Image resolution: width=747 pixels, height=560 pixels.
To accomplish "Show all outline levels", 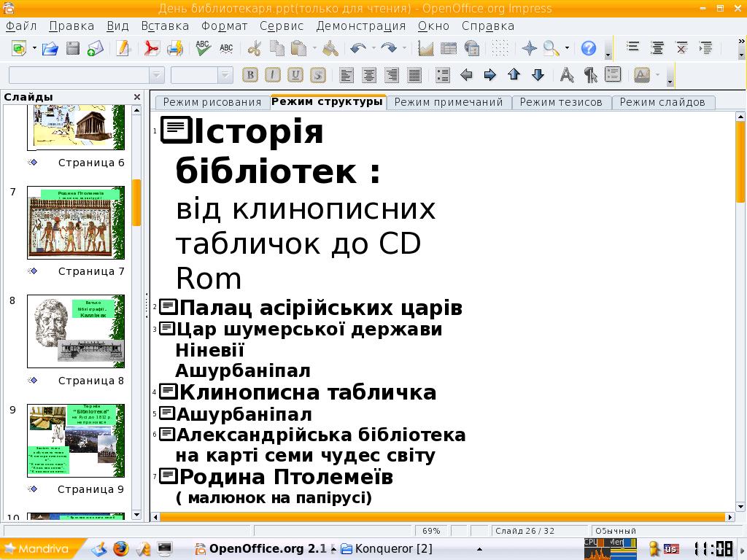I will click(657, 47).
